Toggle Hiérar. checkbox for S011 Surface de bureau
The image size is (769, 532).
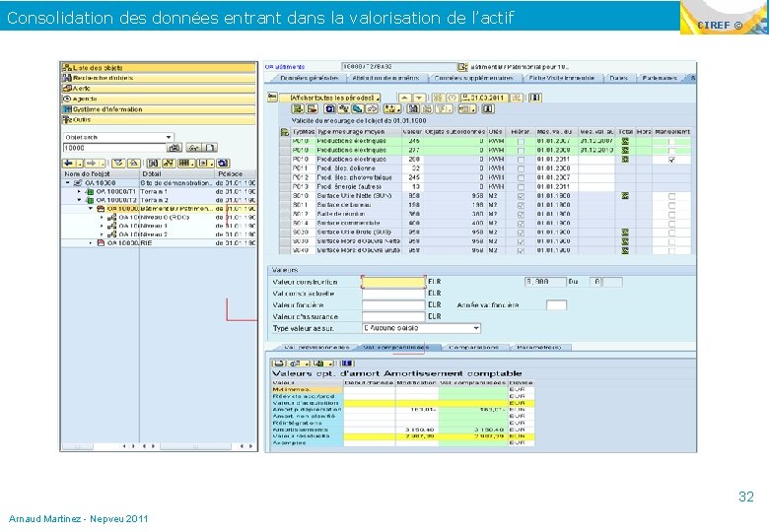coord(521,205)
